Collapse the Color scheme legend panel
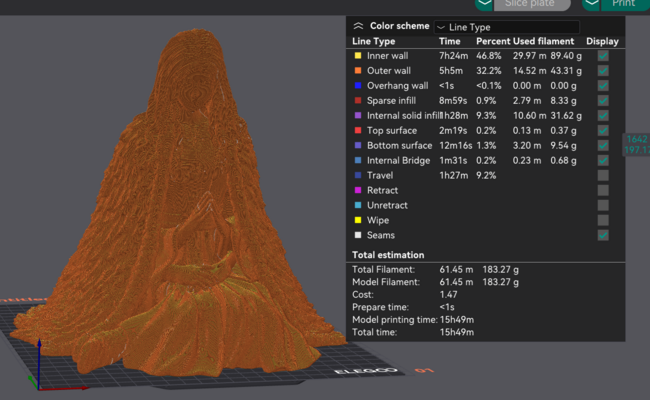 point(359,26)
